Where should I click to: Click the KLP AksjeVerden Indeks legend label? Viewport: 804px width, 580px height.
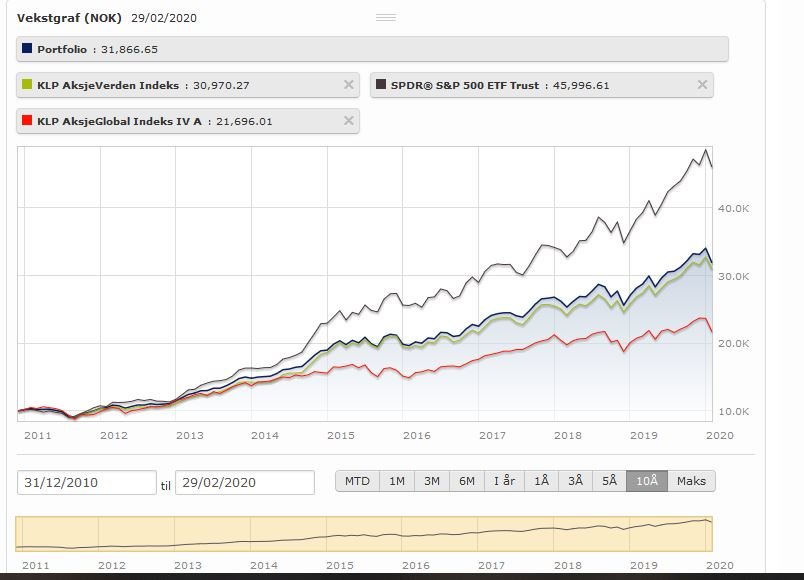pyautogui.click(x=108, y=85)
